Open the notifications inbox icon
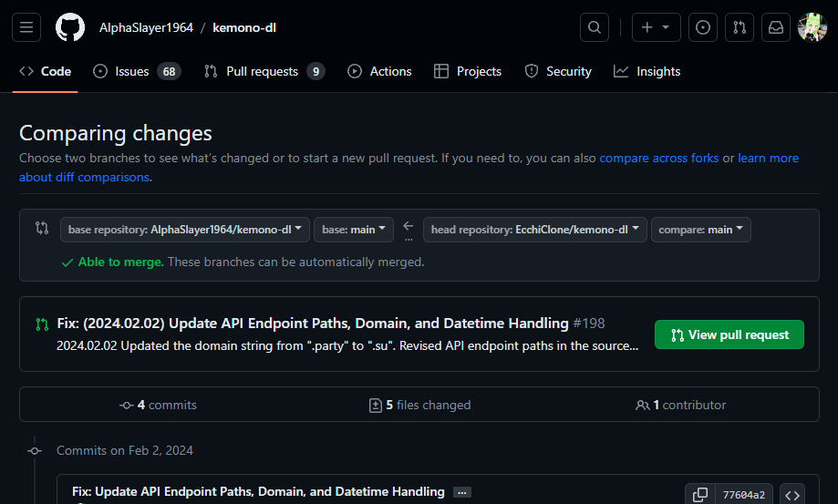This screenshot has width=838, height=504. [x=775, y=27]
